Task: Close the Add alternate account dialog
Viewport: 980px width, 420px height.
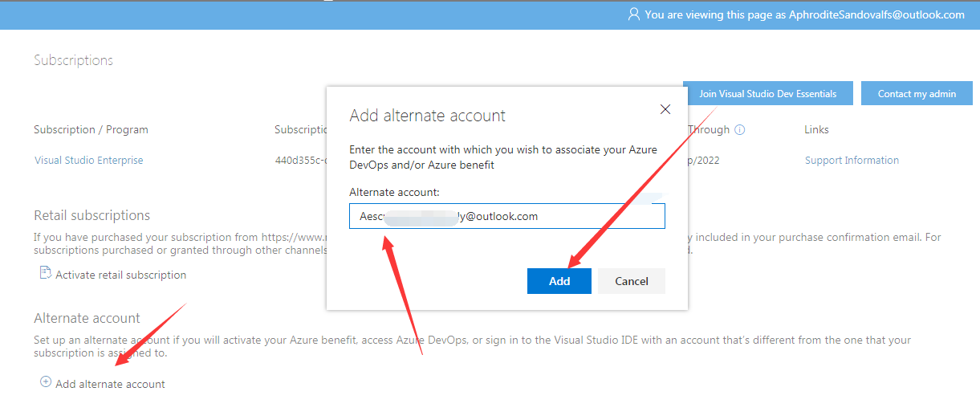Action: tap(665, 109)
